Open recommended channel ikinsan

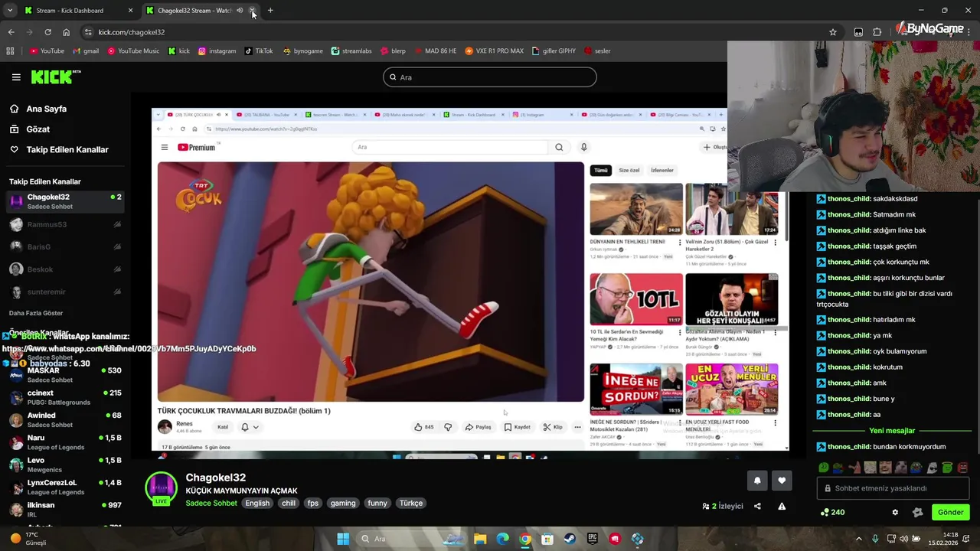click(x=64, y=509)
